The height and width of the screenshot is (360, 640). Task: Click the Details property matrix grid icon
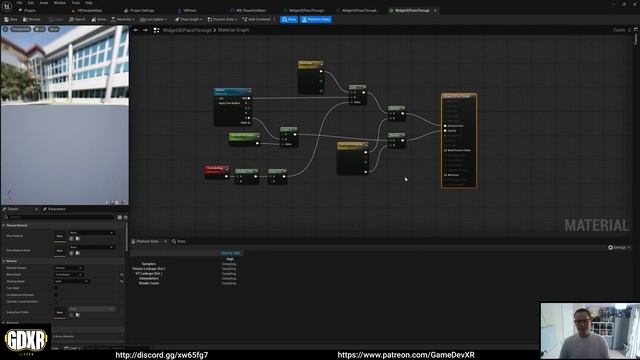coord(120,218)
